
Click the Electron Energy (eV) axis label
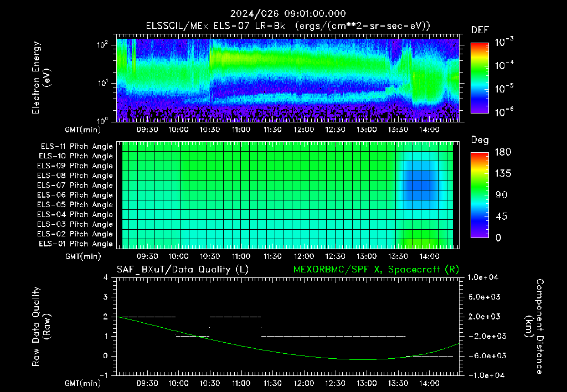click(x=41, y=78)
